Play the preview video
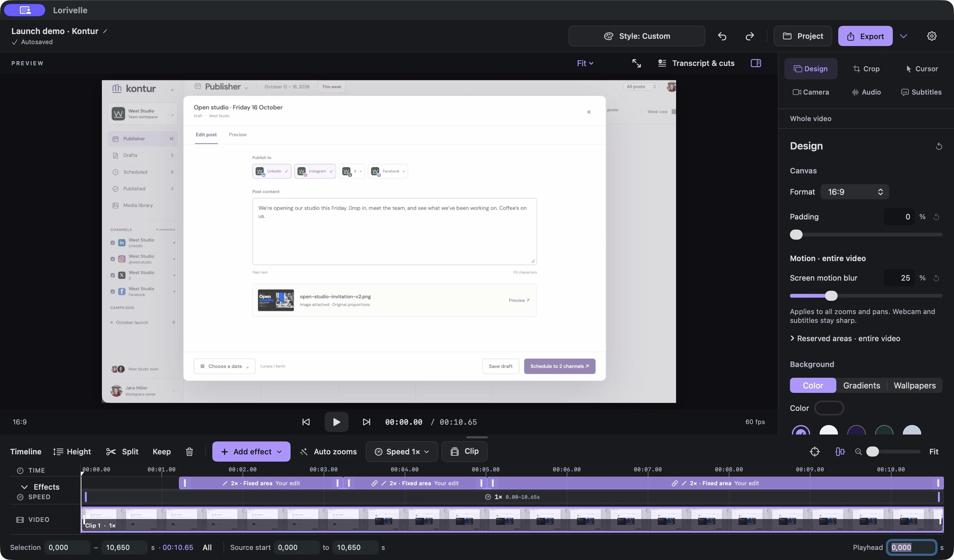 coord(336,422)
